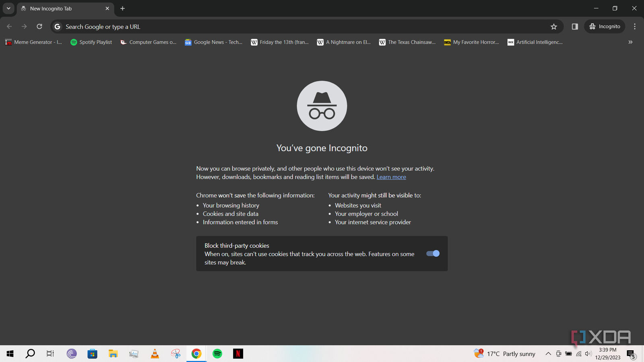Open the weather widget showing 17°C
Screen dimensions: 644x362
click(x=505, y=354)
